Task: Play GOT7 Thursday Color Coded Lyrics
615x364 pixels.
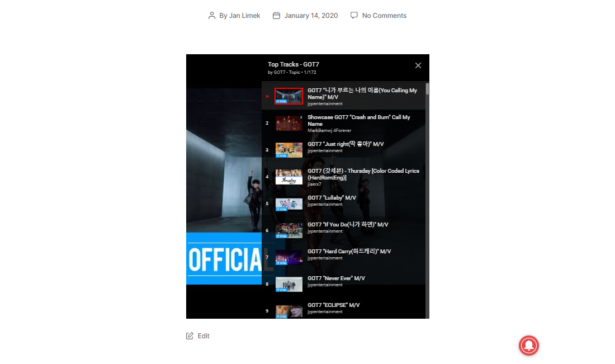Action: click(x=363, y=174)
